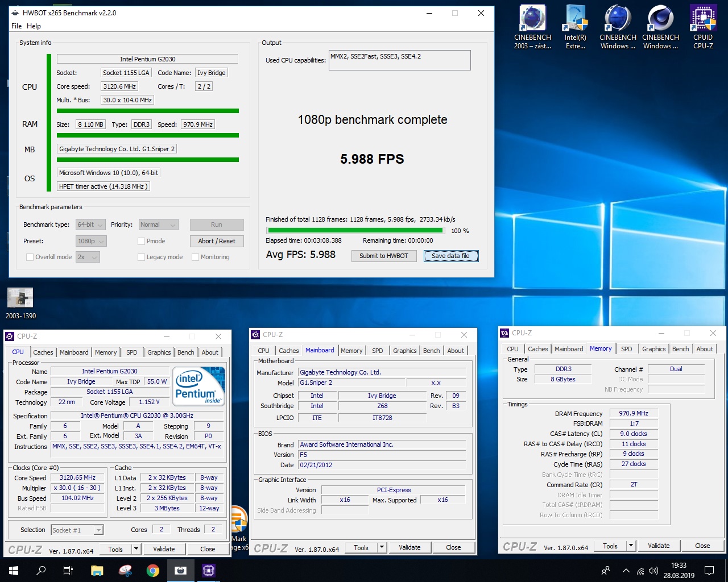Open Socket #1 selection dropdown

(x=77, y=530)
